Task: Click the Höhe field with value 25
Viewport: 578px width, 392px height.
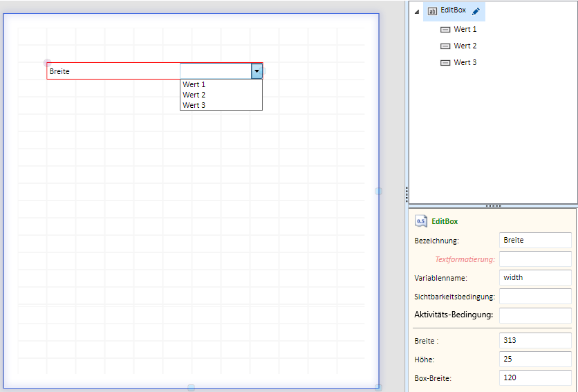Action: click(535, 359)
